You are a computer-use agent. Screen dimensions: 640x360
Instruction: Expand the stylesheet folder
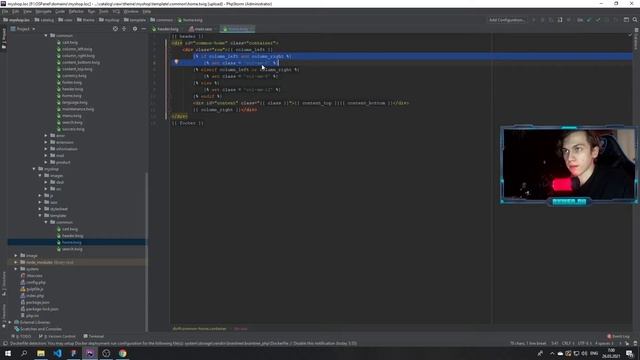pyautogui.click(x=40, y=209)
